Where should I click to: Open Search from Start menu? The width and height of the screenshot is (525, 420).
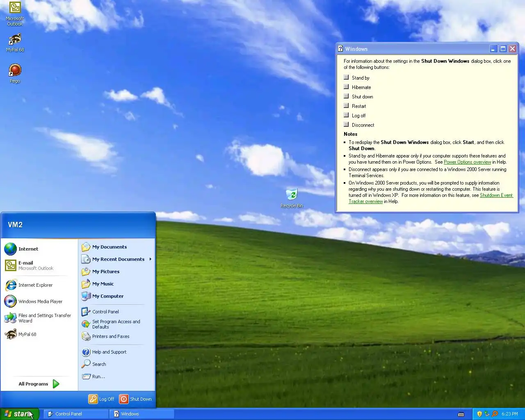pos(116,364)
